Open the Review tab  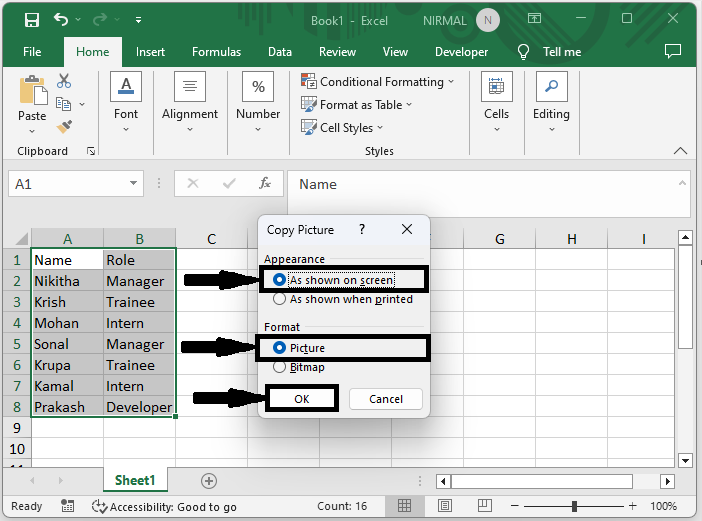[x=337, y=52]
